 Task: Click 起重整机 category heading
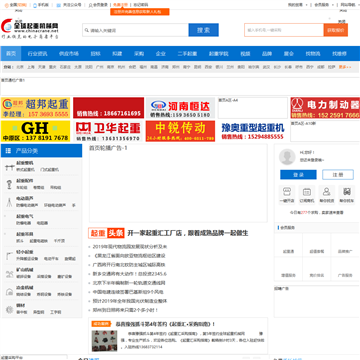pyautogui.click(x=25, y=163)
